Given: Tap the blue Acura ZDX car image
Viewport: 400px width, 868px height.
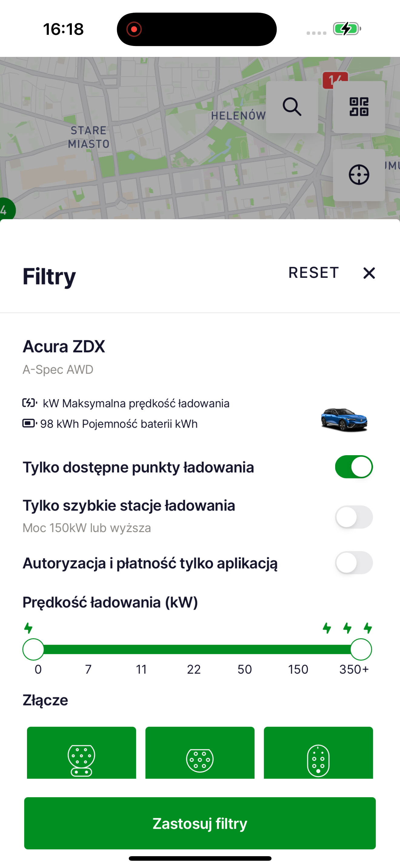Looking at the screenshot, I should click(x=344, y=419).
